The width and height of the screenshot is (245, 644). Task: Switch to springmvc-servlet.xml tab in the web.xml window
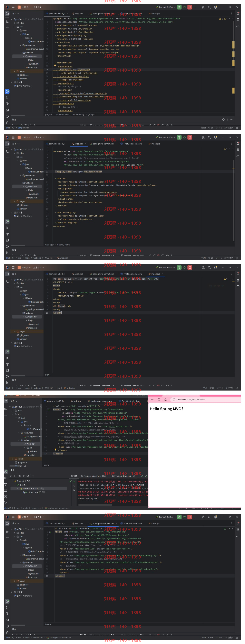pyautogui.click(x=101, y=144)
